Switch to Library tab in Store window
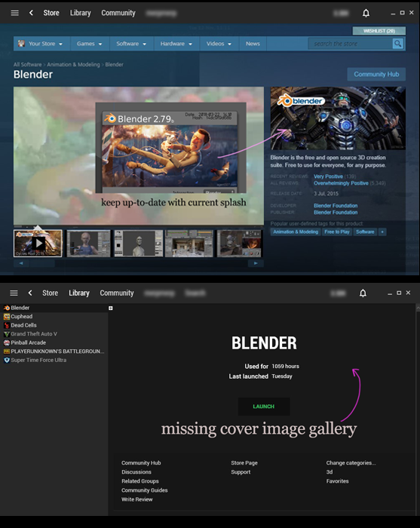The width and height of the screenshot is (420, 528). (81, 13)
